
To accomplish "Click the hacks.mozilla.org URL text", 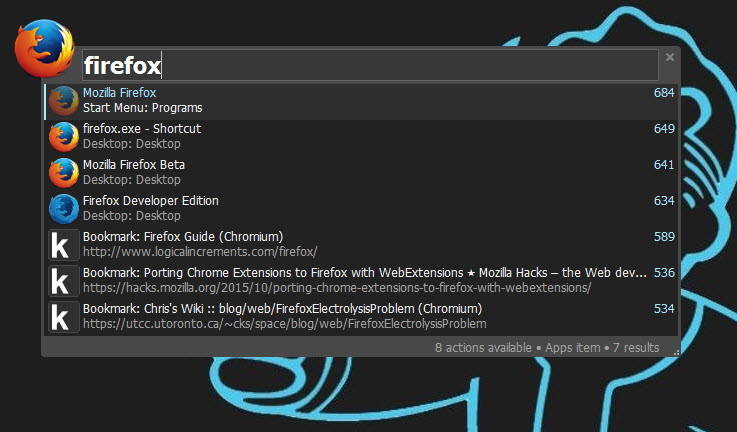I will pyautogui.click(x=337, y=288).
